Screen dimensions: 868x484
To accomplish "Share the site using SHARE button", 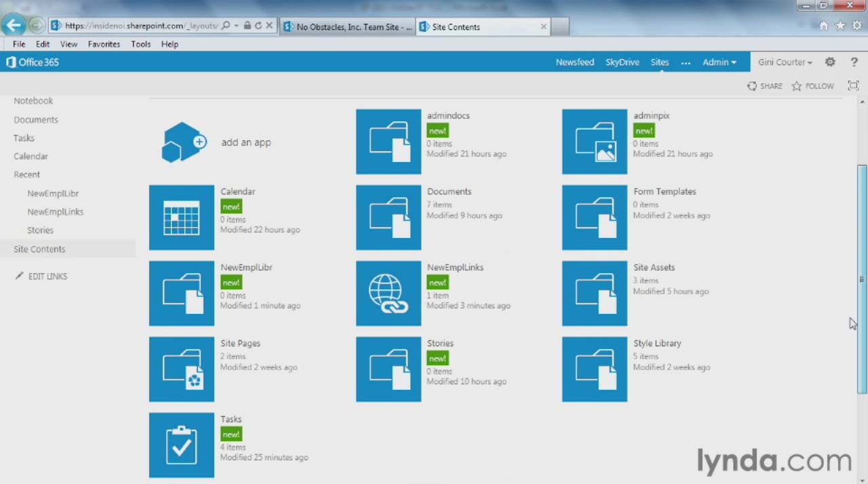I will [765, 86].
